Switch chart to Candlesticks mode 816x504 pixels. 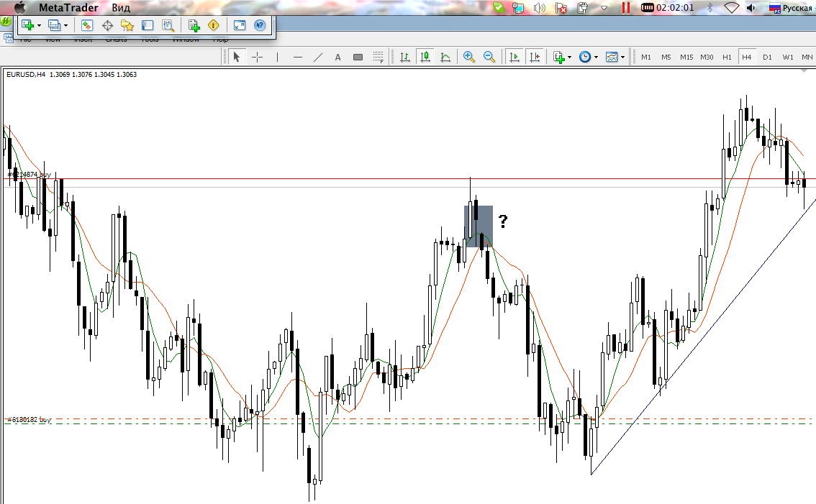coord(425,57)
